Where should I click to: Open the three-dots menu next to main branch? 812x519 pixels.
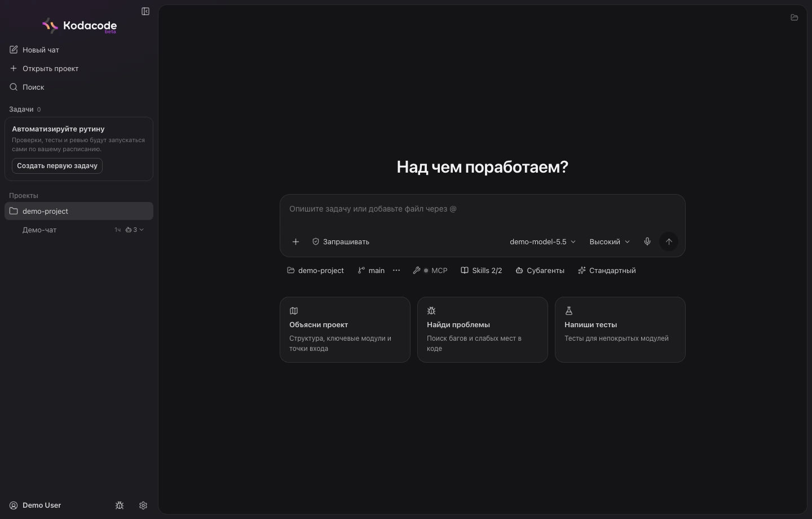click(x=396, y=270)
